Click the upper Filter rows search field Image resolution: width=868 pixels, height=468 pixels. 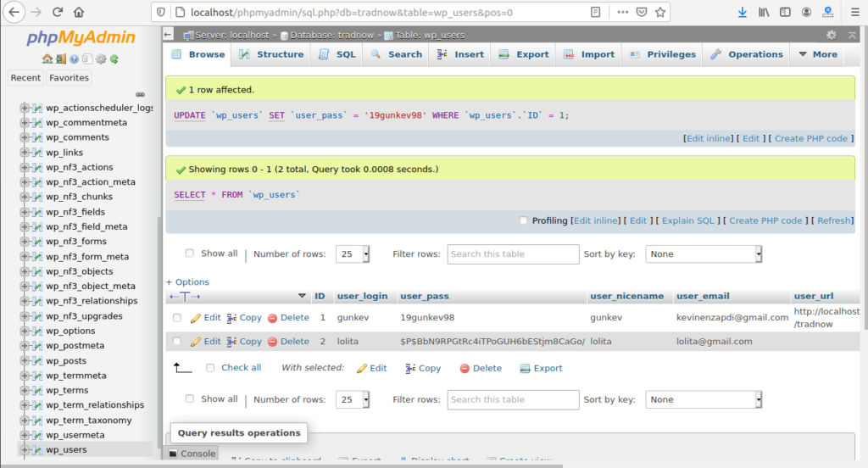pos(513,254)
